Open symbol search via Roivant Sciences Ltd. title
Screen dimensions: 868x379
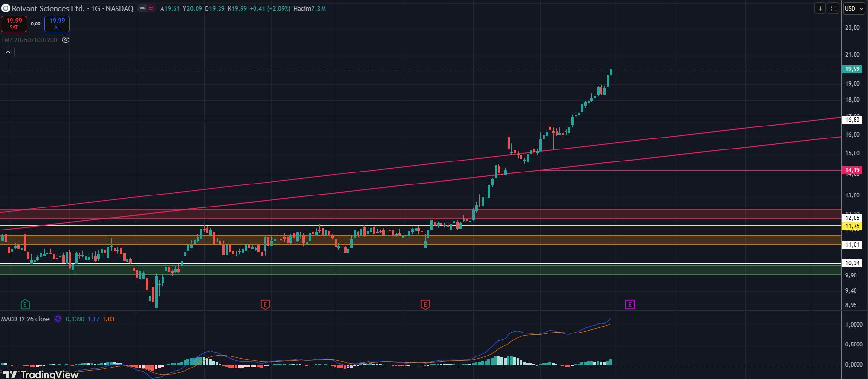[x=48, y=8]
